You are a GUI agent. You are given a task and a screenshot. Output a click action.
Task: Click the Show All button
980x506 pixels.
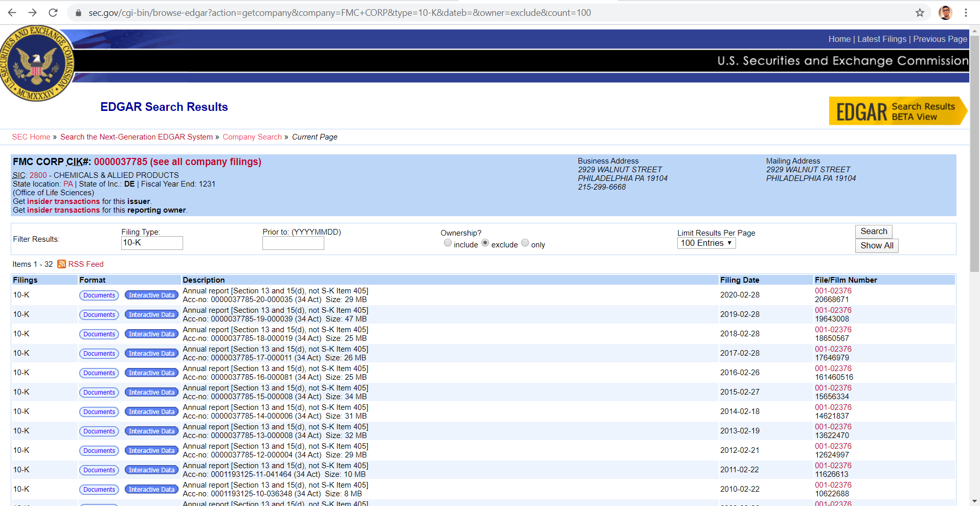(x=877, y=246)
